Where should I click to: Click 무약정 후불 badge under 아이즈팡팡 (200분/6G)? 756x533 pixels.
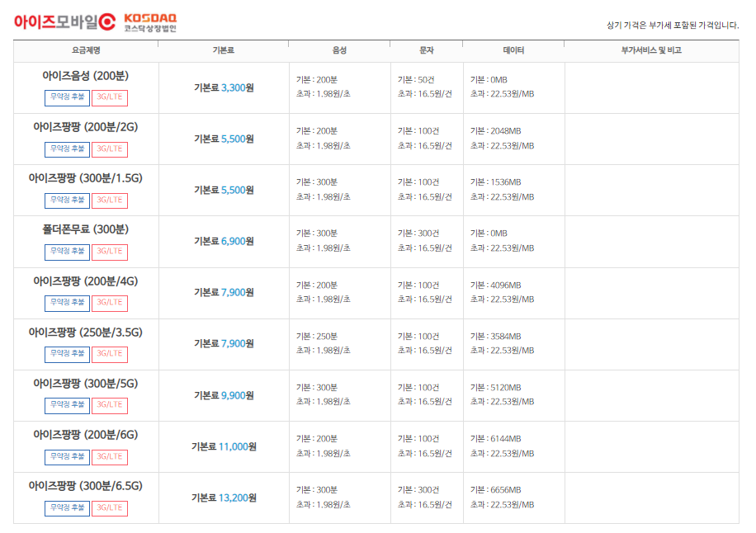[67, 456]
